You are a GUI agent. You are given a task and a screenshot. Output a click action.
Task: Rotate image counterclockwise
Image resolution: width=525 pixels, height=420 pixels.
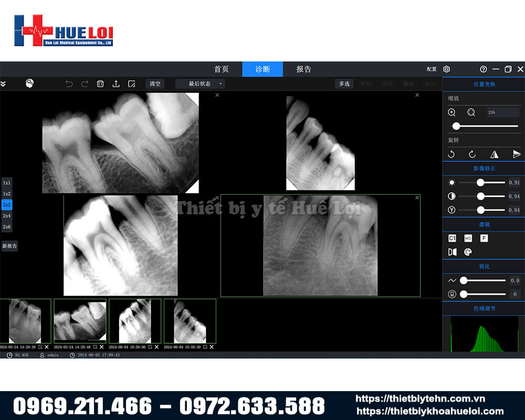(451, 154)
